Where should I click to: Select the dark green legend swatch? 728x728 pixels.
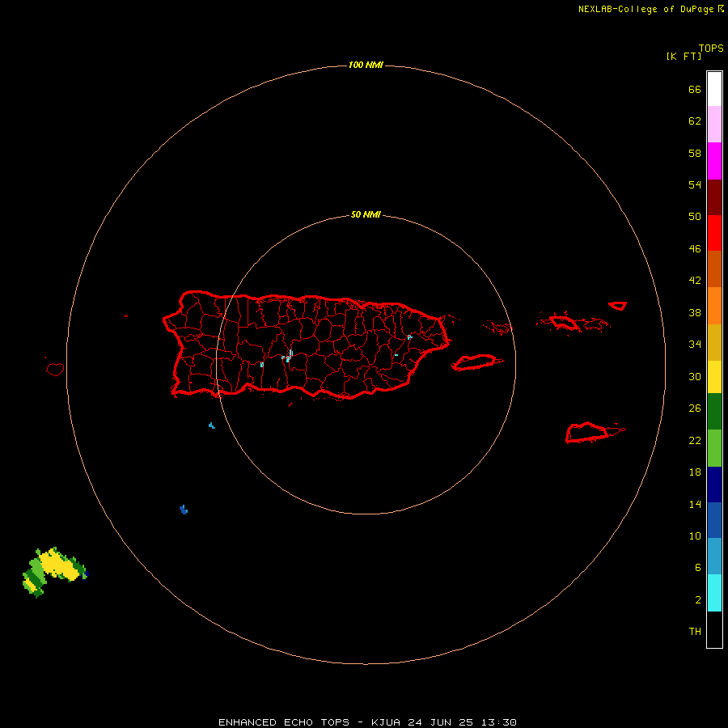click(x=714, y=412)
